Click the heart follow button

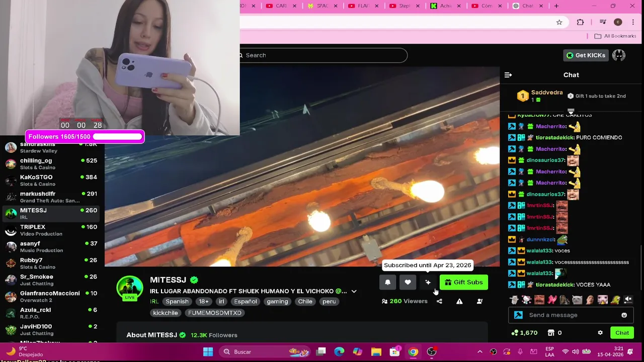point(408,282)
